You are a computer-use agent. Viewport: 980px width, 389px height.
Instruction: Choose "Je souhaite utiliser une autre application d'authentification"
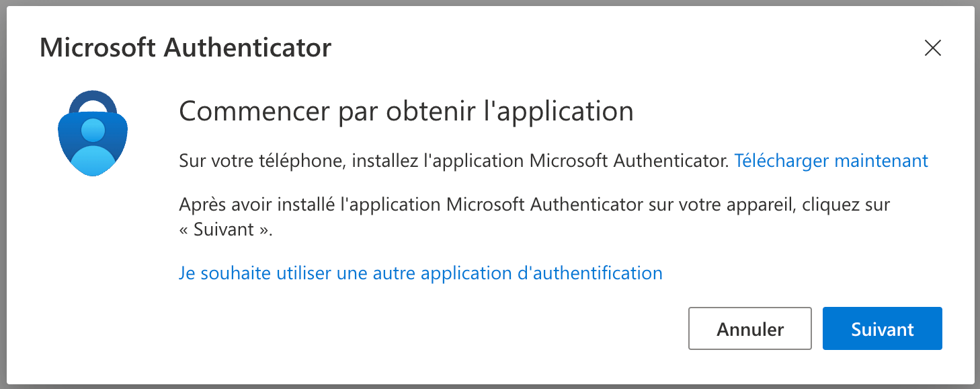[x=421, y=273]
